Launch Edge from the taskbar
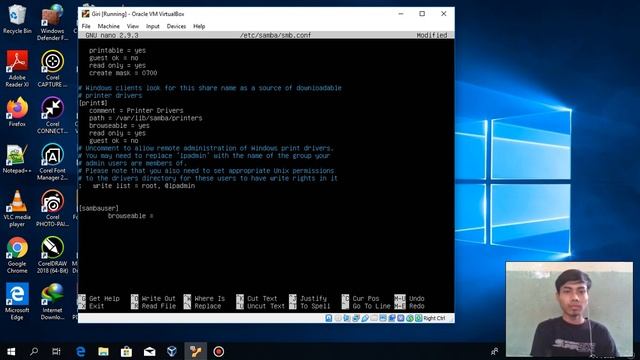The image size is (640, 360). point(80,351)
